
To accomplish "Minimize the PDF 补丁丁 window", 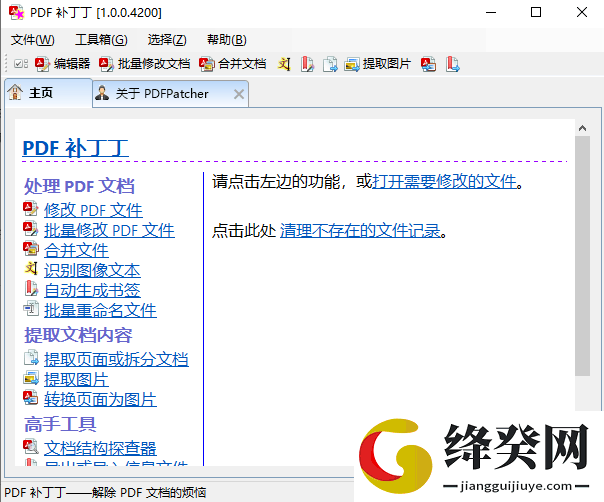I will pos(491,12).
